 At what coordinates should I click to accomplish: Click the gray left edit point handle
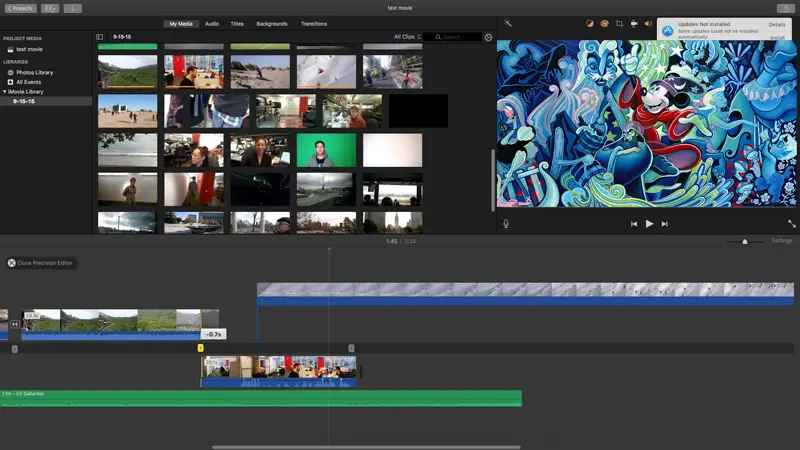(15, 349)
